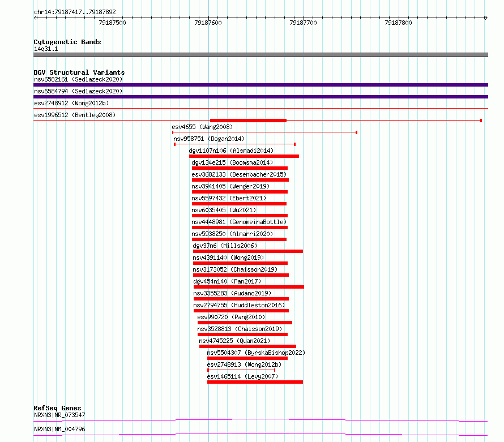Click the thin line feature of esv2748913
Image resolution: width=504 pixels, height=442 pixels.
241,370
